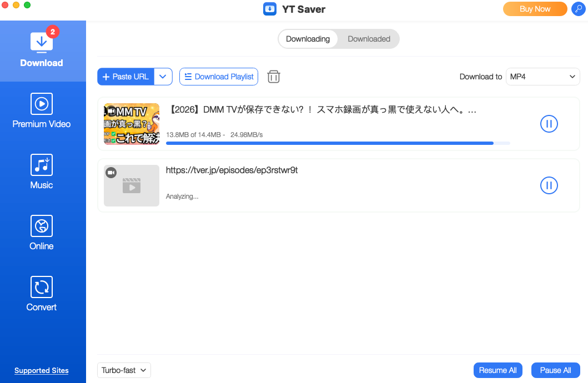Switch to the Downloaded tab
The height and width of the screenshot is (383, 588).
pyautogui.click(x=369, y=39)
